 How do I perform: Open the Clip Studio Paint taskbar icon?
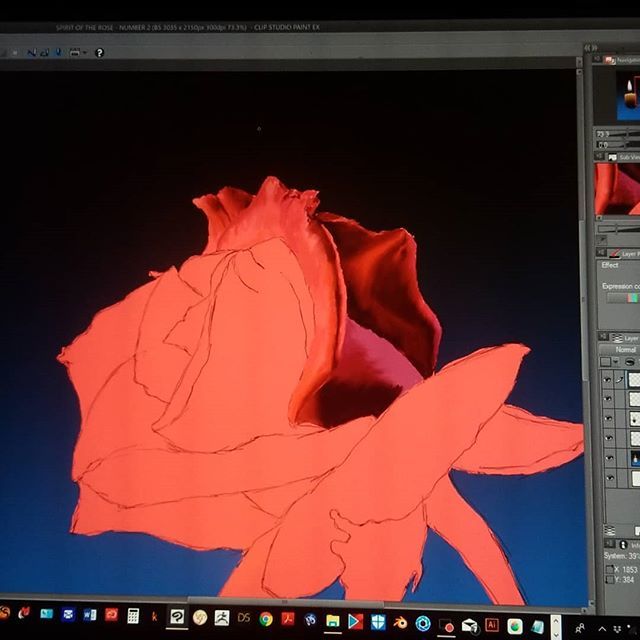[177, 617]
